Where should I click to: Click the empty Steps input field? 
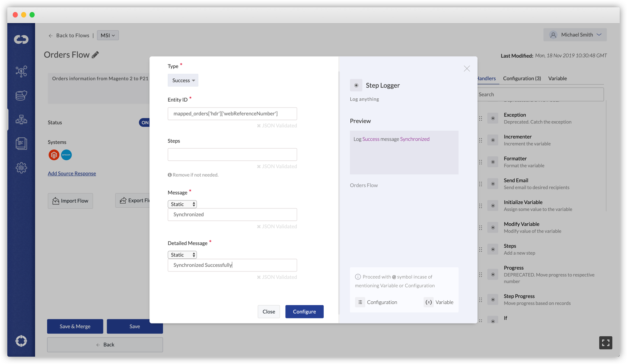tap(232, 154)
